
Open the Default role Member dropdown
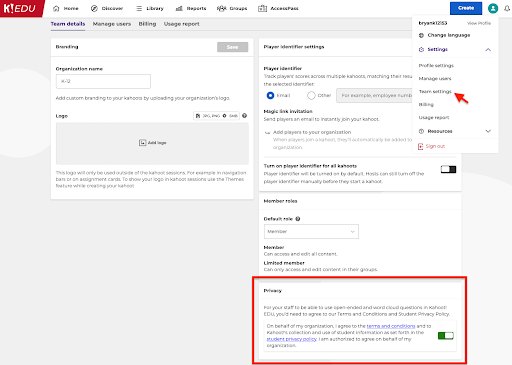(311, 231)
